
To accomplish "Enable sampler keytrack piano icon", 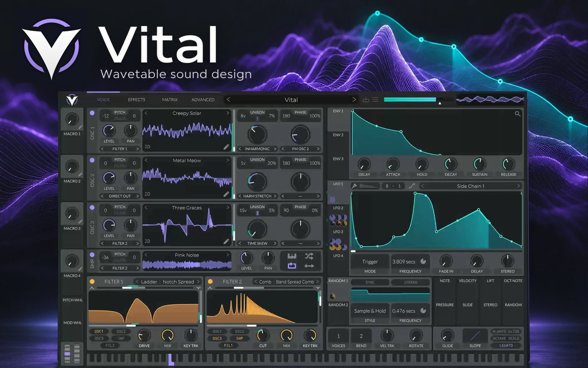I will click(x=292, y=256).
